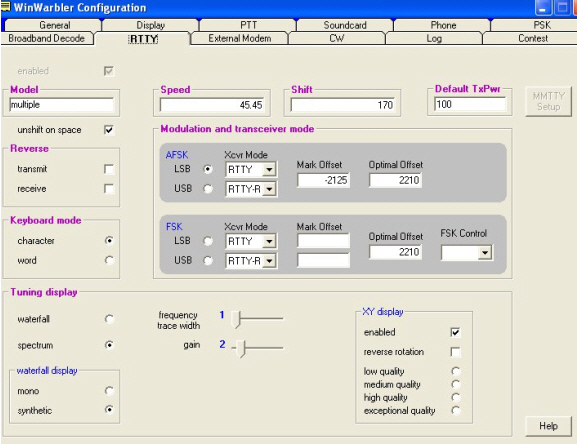Click the Speed field showing 45.45
The image size is (578, 445).
click(x=212, y=105)
